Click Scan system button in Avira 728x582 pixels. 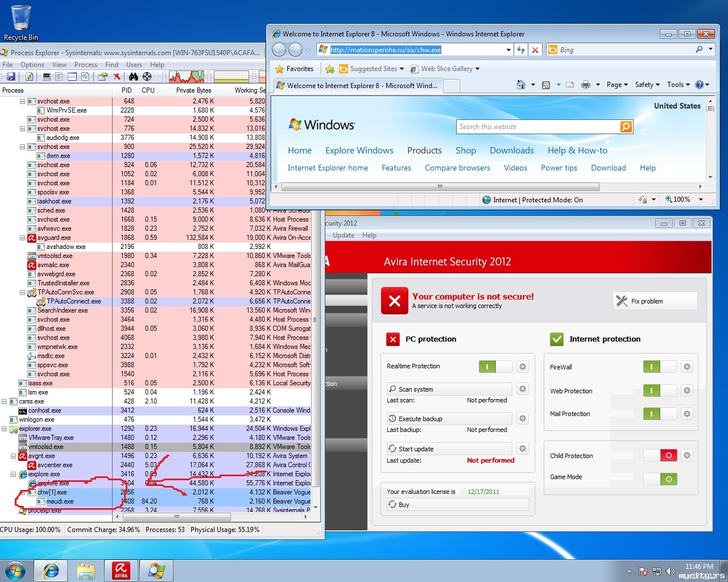click(x=449, y=389)
